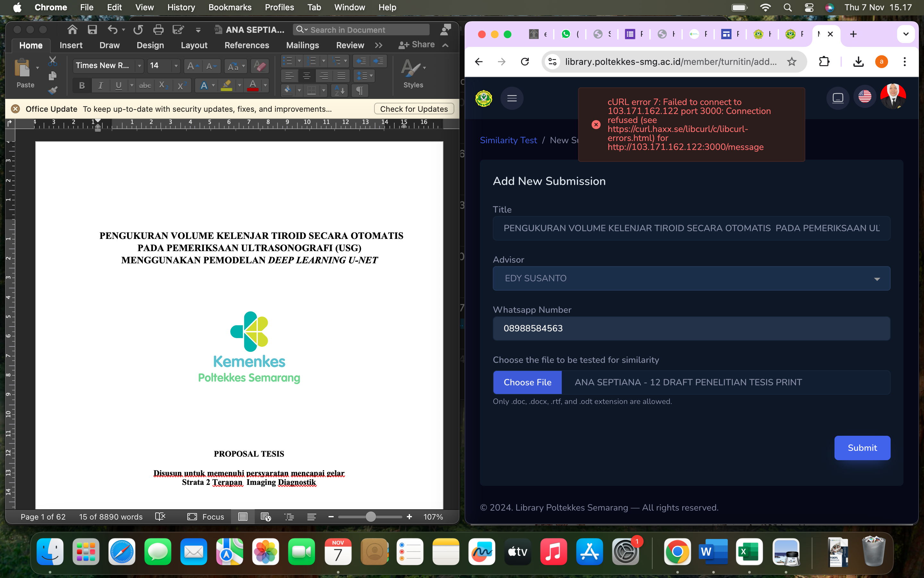Click the Choose File button

pos(527,382)
